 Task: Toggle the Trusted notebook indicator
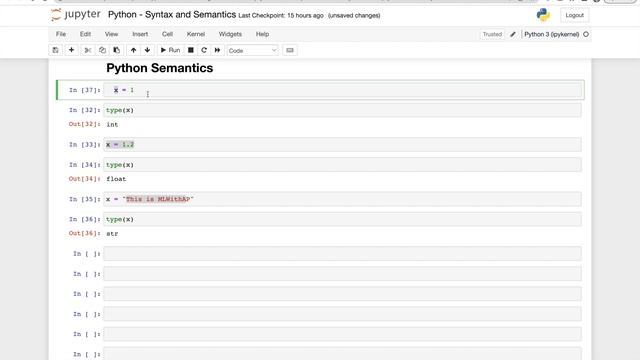[492, 34]
